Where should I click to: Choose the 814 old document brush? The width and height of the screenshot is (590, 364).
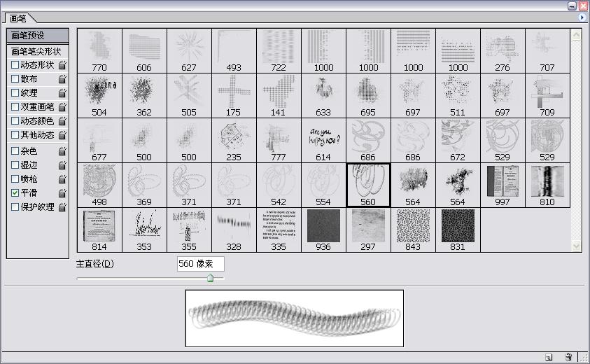[x=99, y=230]
